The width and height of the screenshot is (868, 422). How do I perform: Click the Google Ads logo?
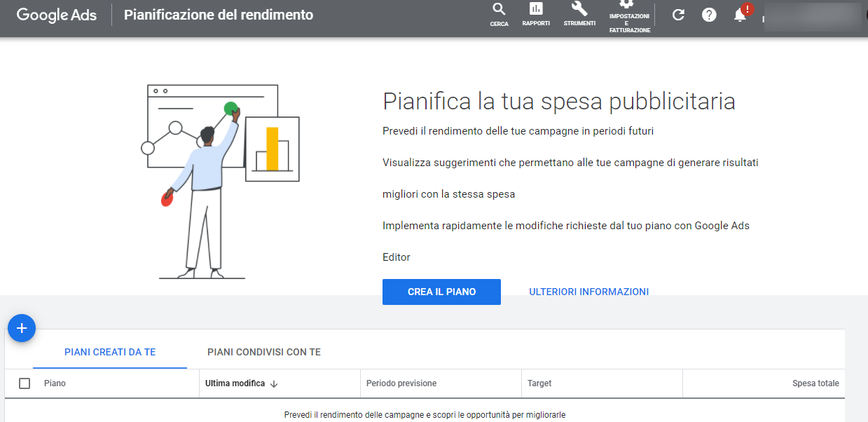click(x=56, y=15)
